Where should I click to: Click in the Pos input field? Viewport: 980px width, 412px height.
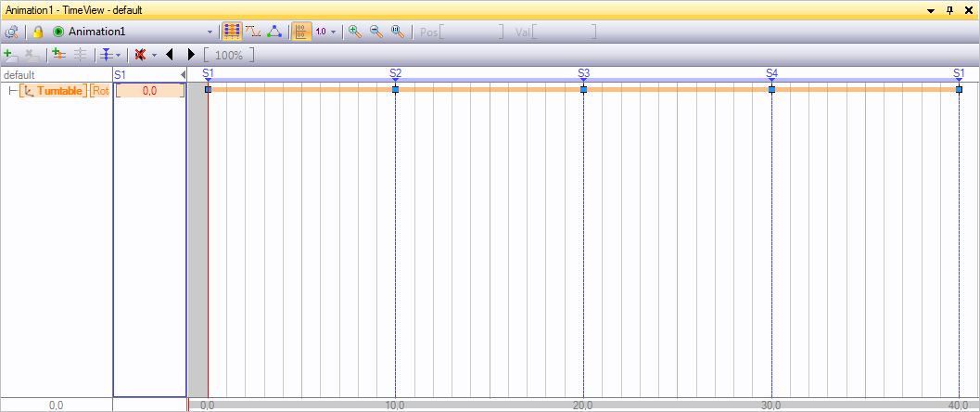pyautogui.click(x=472, y=32)
